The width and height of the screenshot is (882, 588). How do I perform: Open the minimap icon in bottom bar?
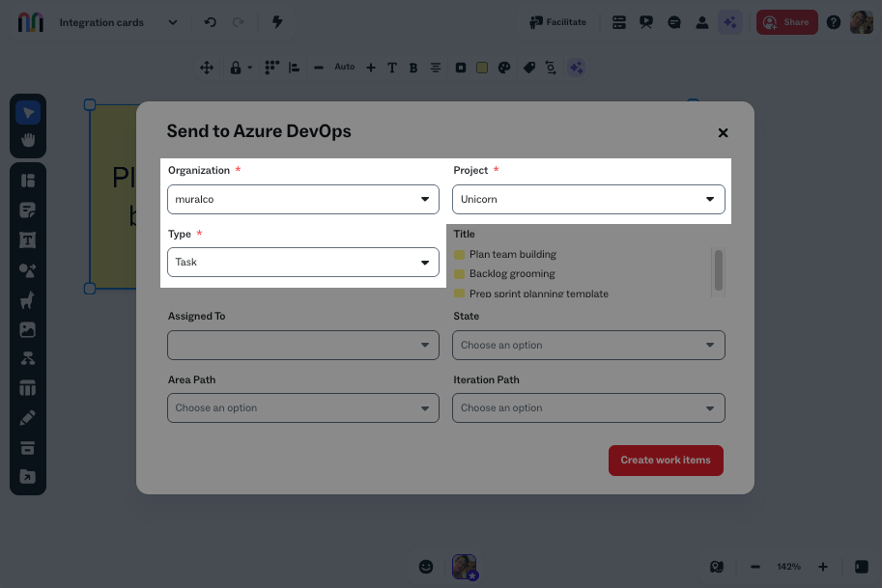pyautogui.click(x=717, y=567)
